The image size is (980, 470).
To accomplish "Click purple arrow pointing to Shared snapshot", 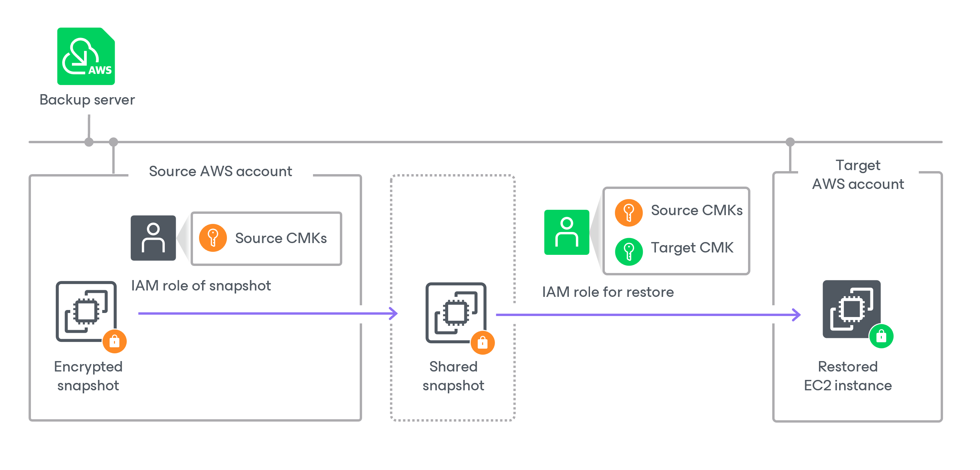I will coord(266,313).
